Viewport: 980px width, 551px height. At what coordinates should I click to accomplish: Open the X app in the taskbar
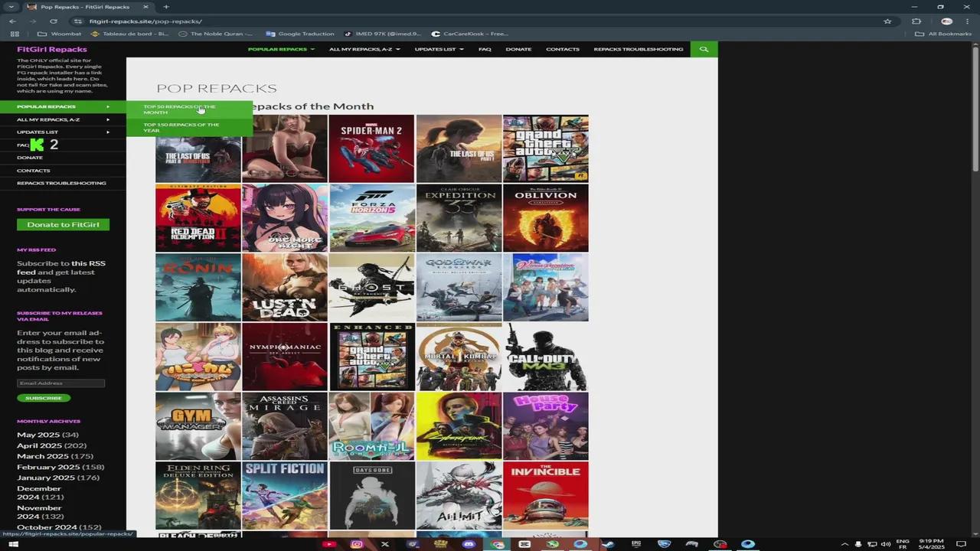coord(385,544)
